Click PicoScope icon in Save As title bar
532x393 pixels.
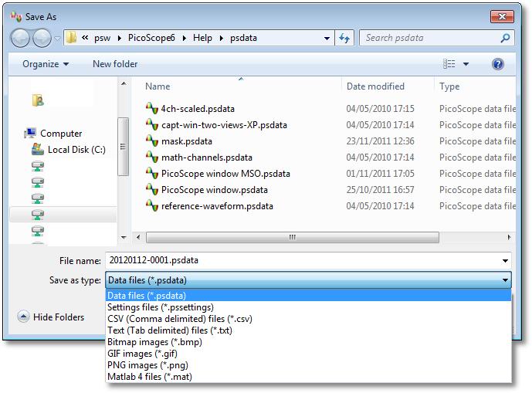16,16
